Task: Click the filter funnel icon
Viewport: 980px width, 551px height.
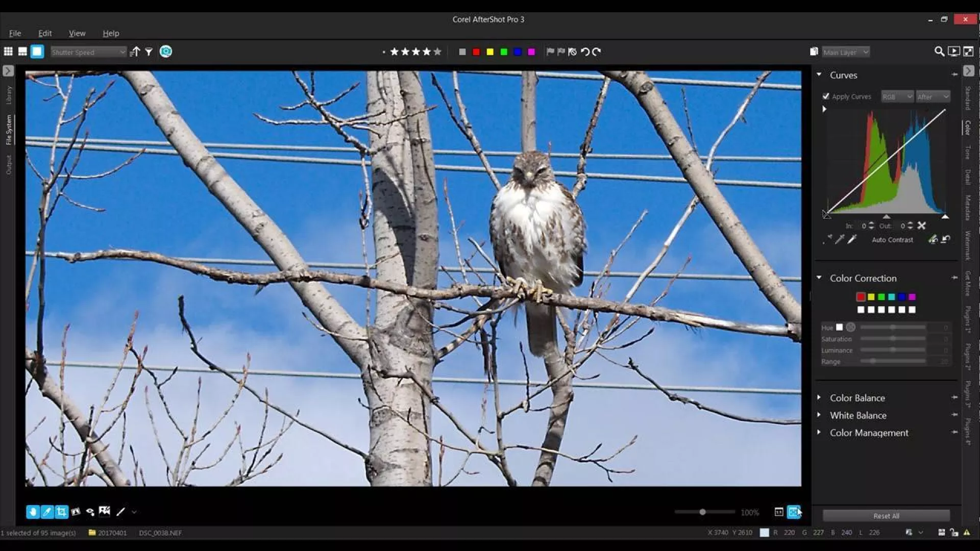Action: 149,52
